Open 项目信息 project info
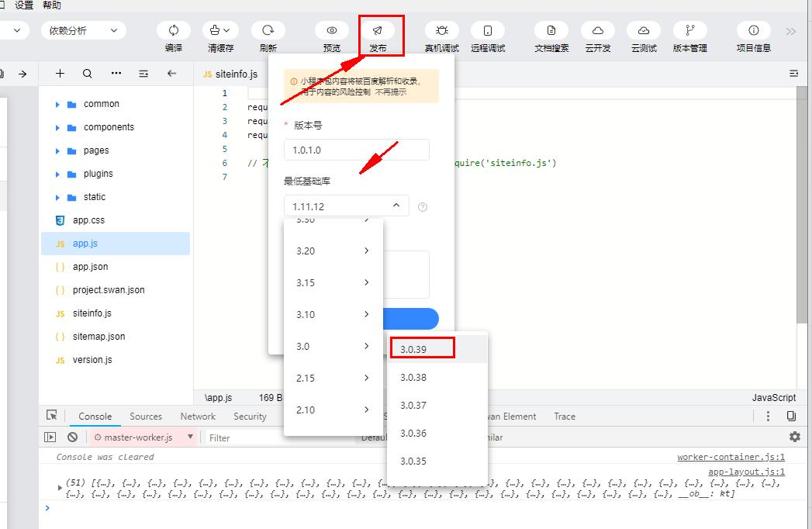The width and height of the screenshot is (812, 529). (x=753, y=30)
